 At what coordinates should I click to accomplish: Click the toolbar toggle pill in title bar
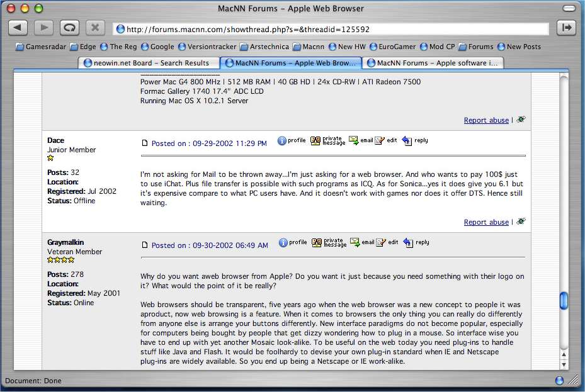(x=569, y=8)
